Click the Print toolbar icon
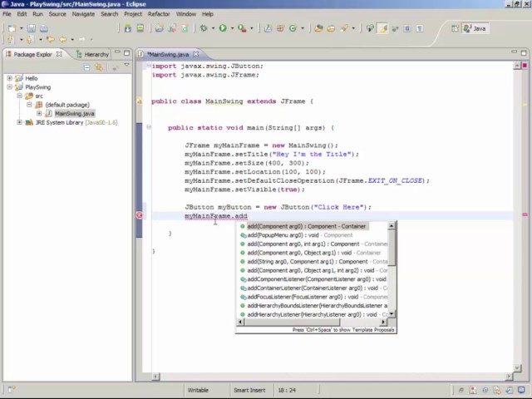This screenshot has width=532, height=399. tap(44, 28)
